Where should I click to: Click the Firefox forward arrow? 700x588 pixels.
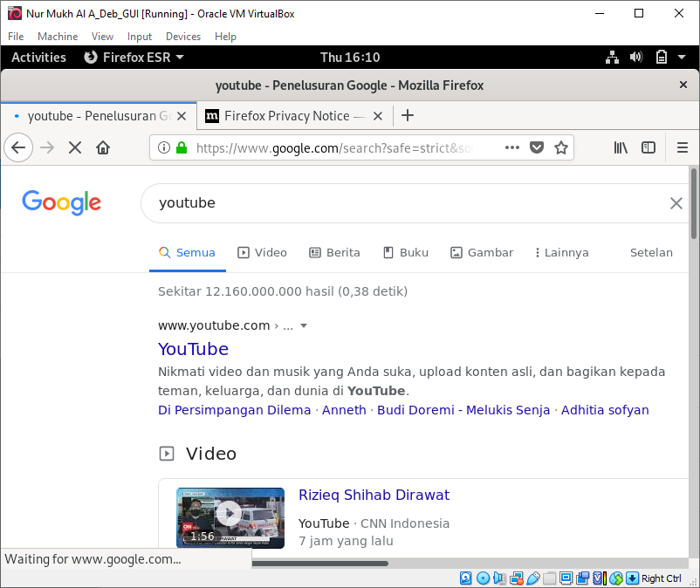coord(47,147)
